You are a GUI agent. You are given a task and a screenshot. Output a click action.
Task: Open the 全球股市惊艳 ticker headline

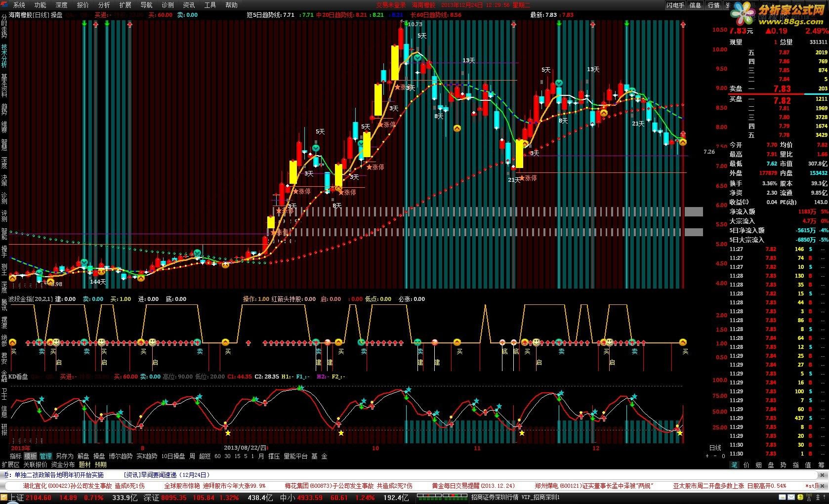pos(215,486)
